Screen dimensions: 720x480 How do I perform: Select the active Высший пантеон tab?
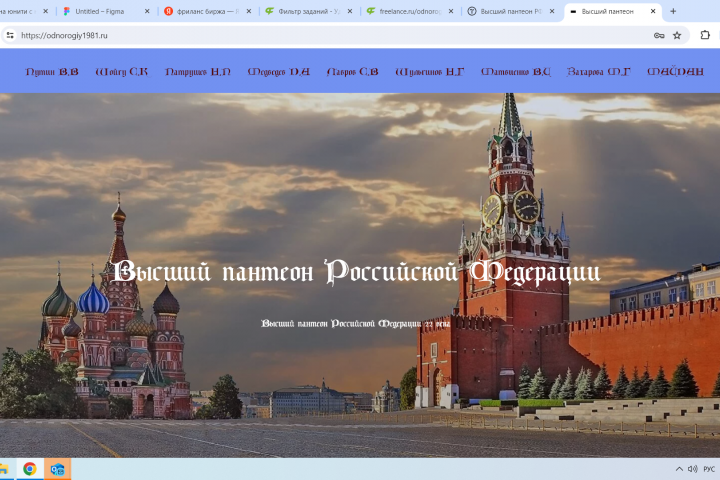point(607,11)
